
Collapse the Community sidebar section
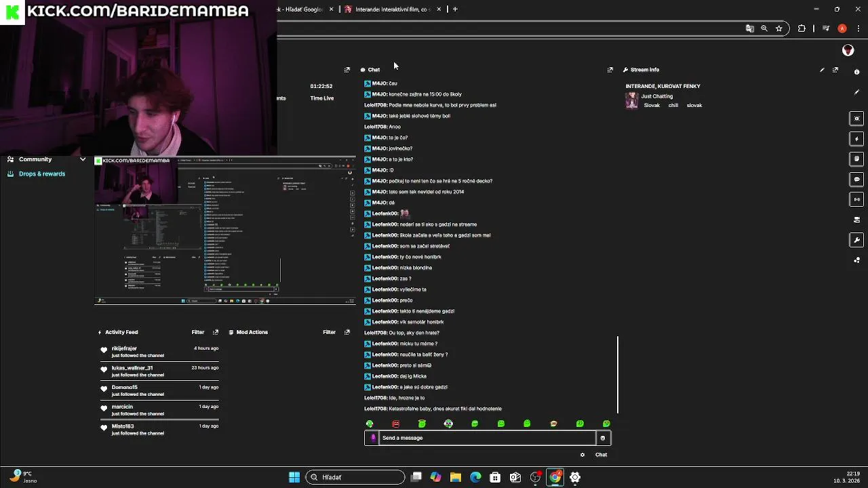click(x=83, y=159)
